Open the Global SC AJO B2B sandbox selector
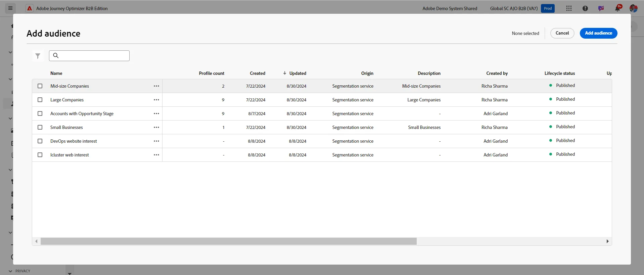Screen dimensions: 644x275 click(x=514, y=8)
